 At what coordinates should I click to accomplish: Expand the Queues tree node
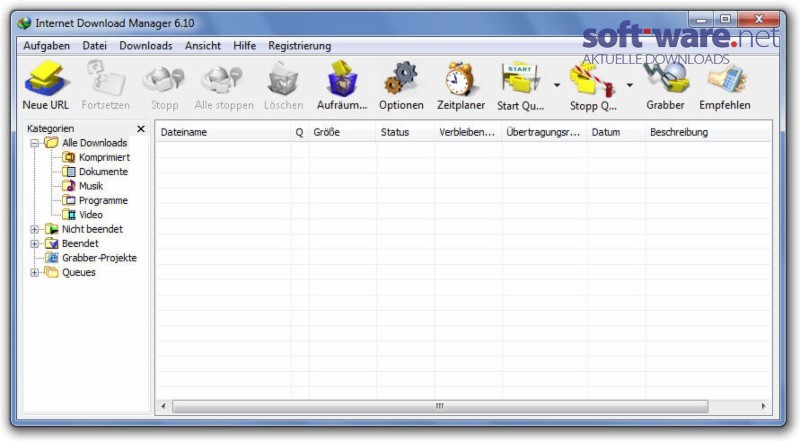pos(34,272)
